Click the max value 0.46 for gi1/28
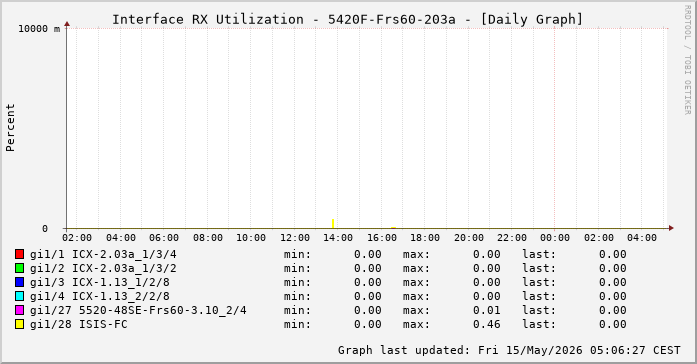Image resolution: width=697 pixels, height=364 pixels. click(486, 324)
